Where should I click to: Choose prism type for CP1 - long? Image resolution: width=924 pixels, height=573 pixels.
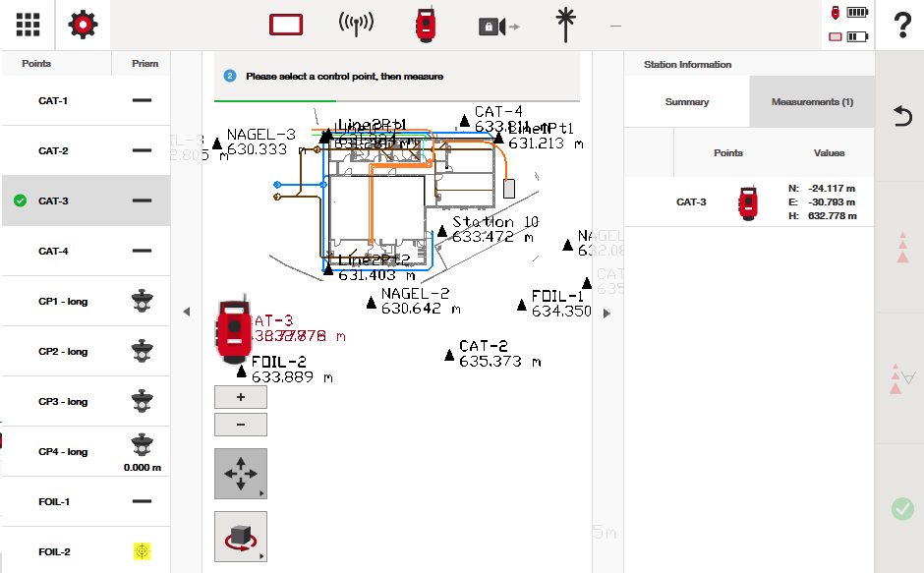[143, 301]
